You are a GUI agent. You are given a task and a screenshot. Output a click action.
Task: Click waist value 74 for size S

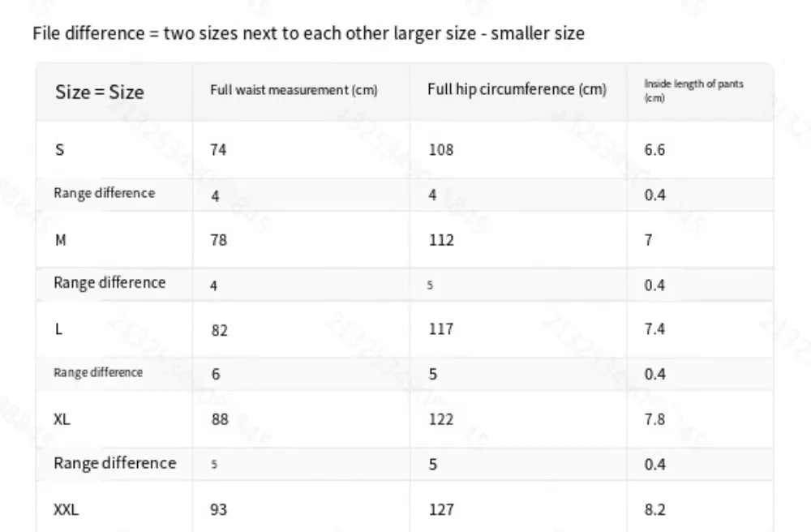pos(218,150)
